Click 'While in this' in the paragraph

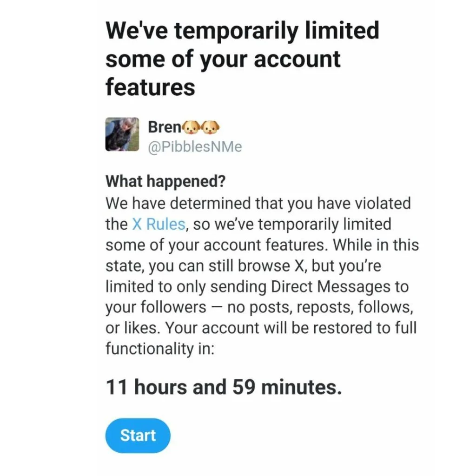376,245
